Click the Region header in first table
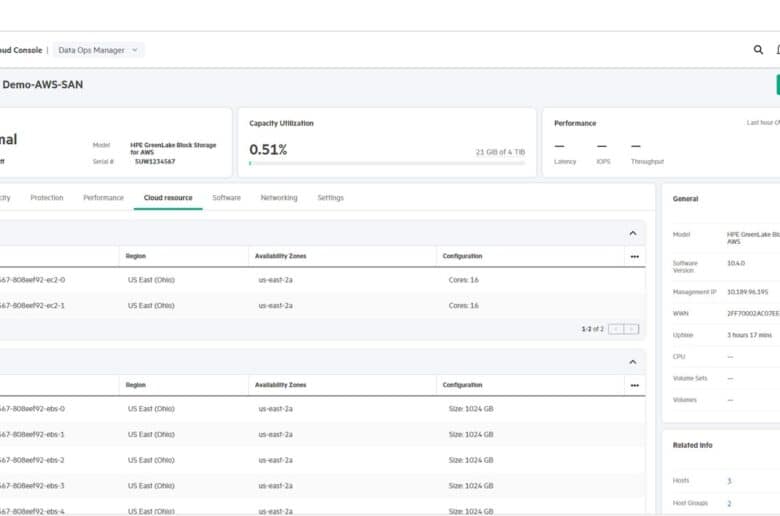Viewport: 780px width, 516px height. 136,256
